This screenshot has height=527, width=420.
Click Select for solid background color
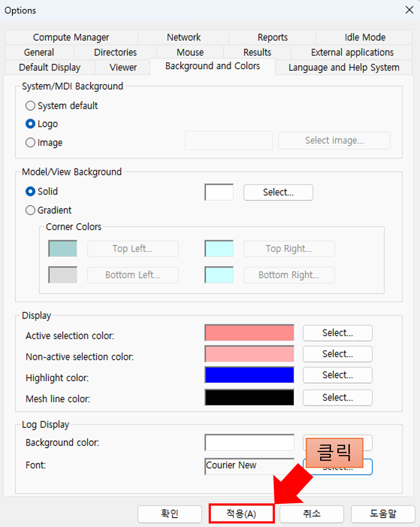(x=278, y=192)
